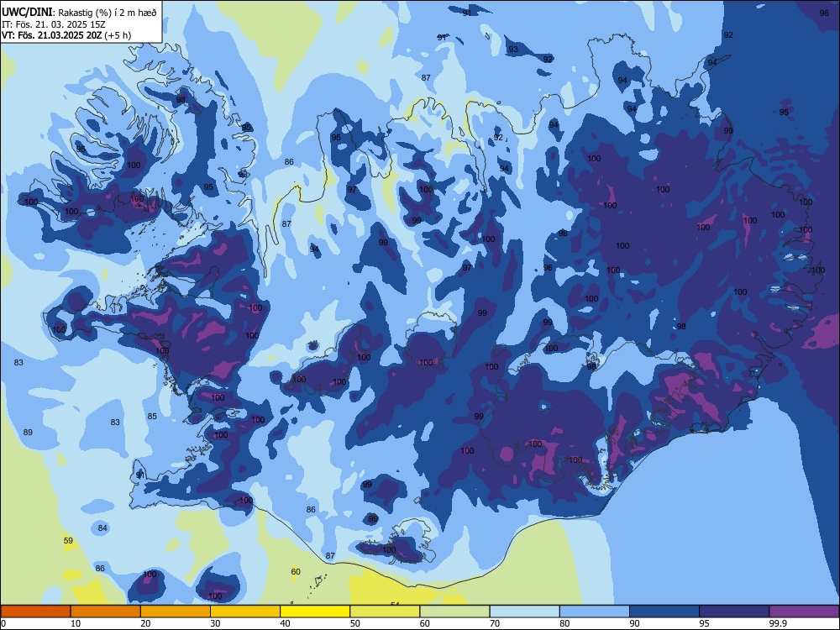Select the '89' humidity value on the map

(28, 432)
